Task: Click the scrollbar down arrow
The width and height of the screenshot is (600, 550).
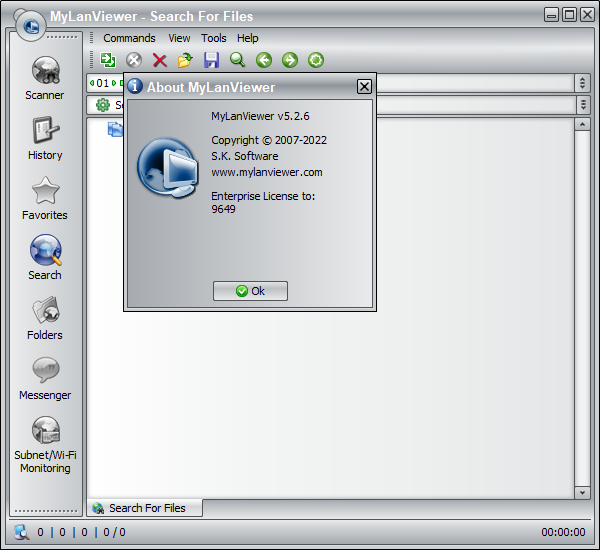Action: pos(582,493)
